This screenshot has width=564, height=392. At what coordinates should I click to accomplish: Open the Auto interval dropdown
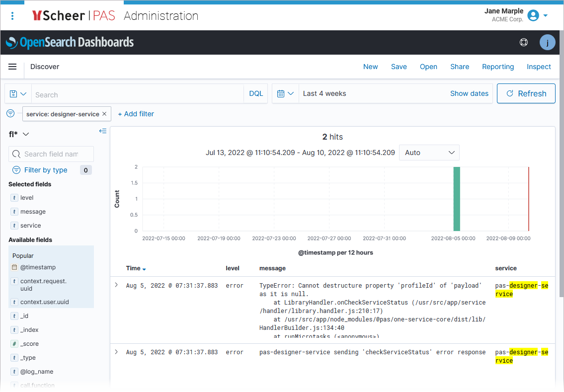click(x=429, y=153)
